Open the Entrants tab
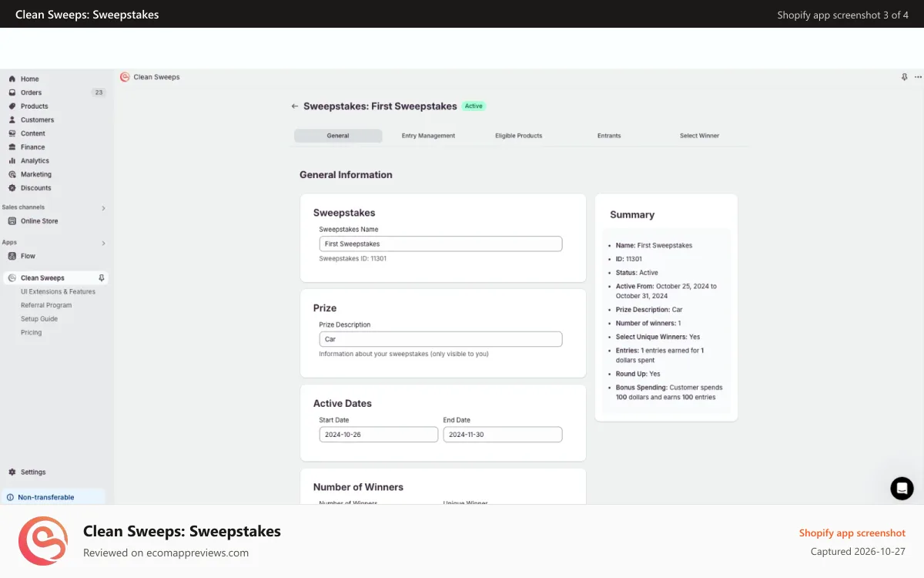The image size is (924, 578). [609, 136]
